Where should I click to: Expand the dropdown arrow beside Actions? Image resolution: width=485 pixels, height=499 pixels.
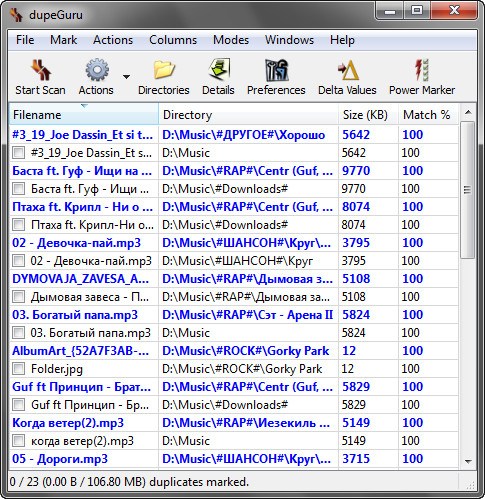[x=126, y=77]
